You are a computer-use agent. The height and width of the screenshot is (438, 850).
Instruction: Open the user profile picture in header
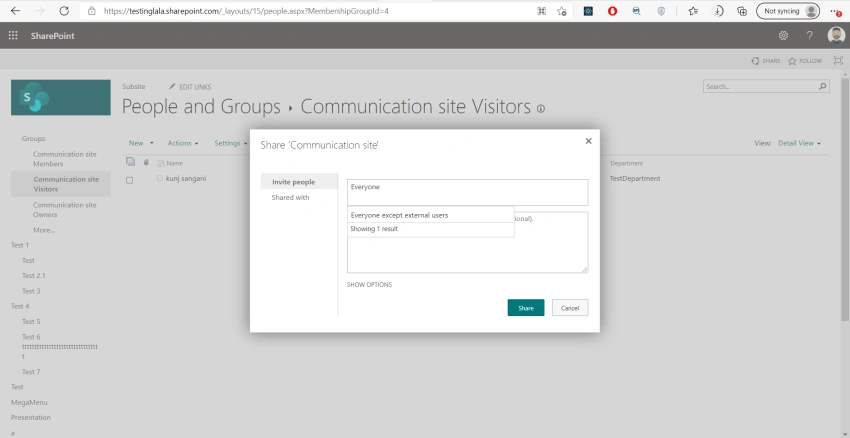click(836, 36)
